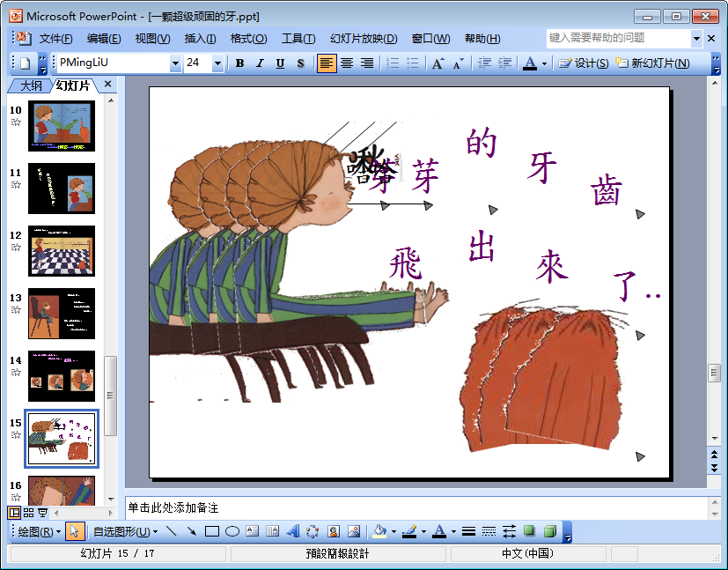Image resolution: width=728 pixels, height=570 pixels.
Task: Align text right
Action: (367, 63)
